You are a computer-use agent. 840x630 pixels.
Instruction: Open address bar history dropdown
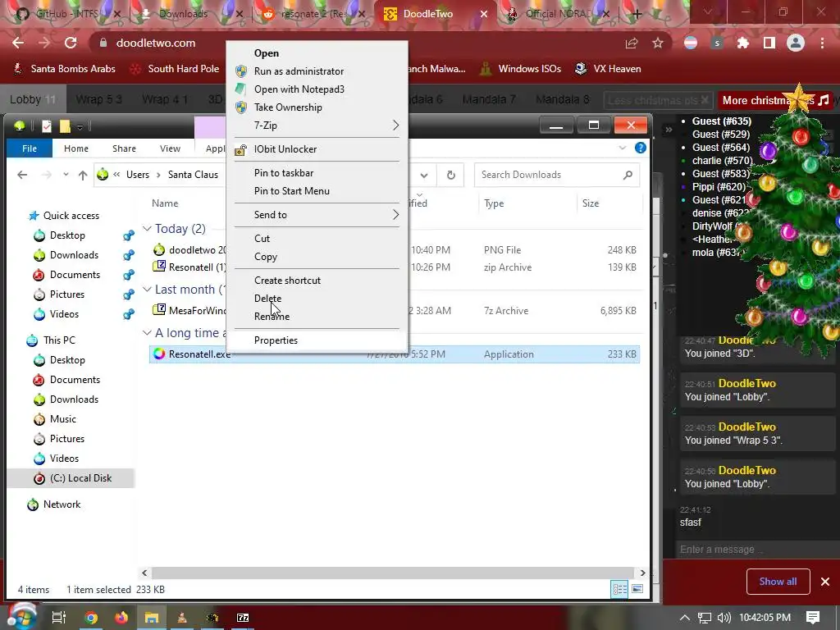424,175
